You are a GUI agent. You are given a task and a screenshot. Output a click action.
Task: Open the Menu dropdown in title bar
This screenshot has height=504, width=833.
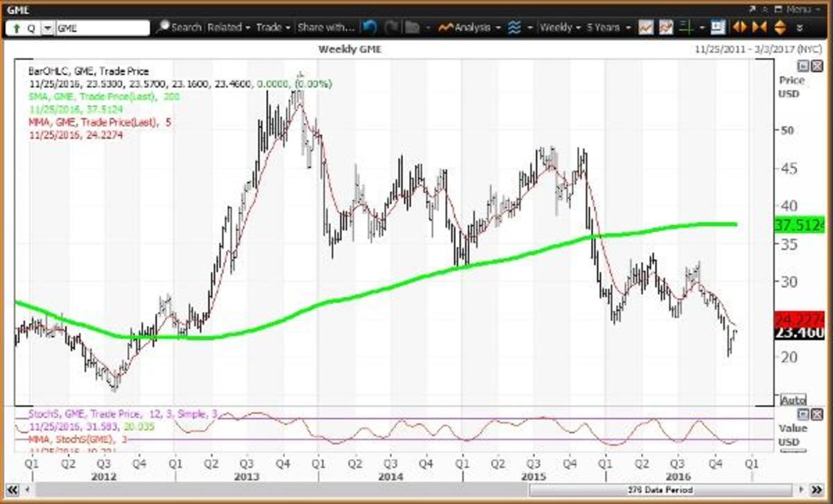coord(802,9)
